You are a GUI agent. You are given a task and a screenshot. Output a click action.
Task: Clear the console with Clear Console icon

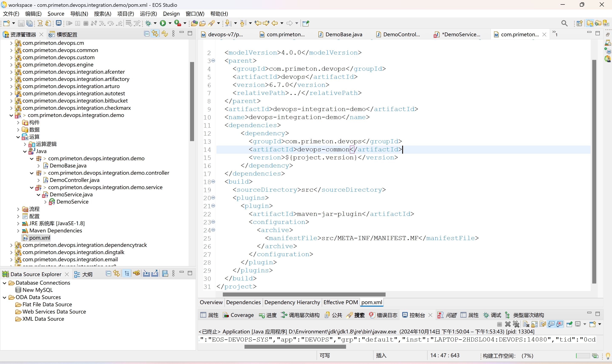point(526,324)
